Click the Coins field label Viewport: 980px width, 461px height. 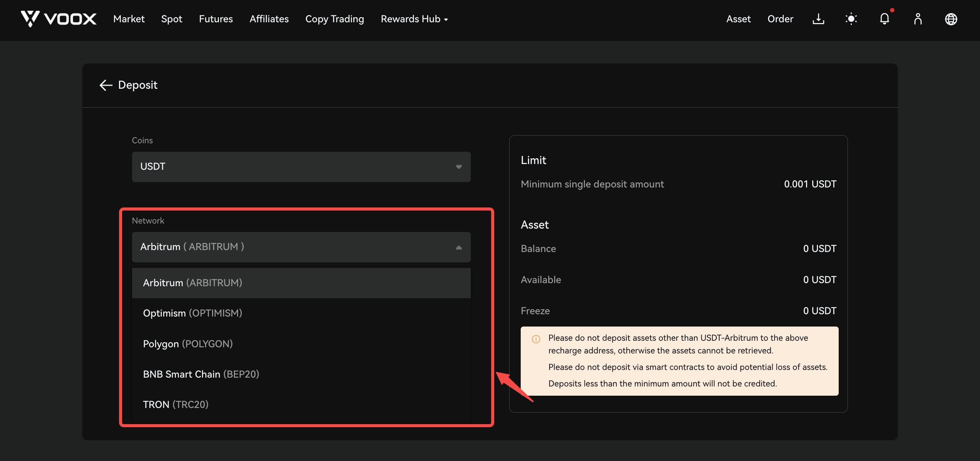(x=142, y=140)
